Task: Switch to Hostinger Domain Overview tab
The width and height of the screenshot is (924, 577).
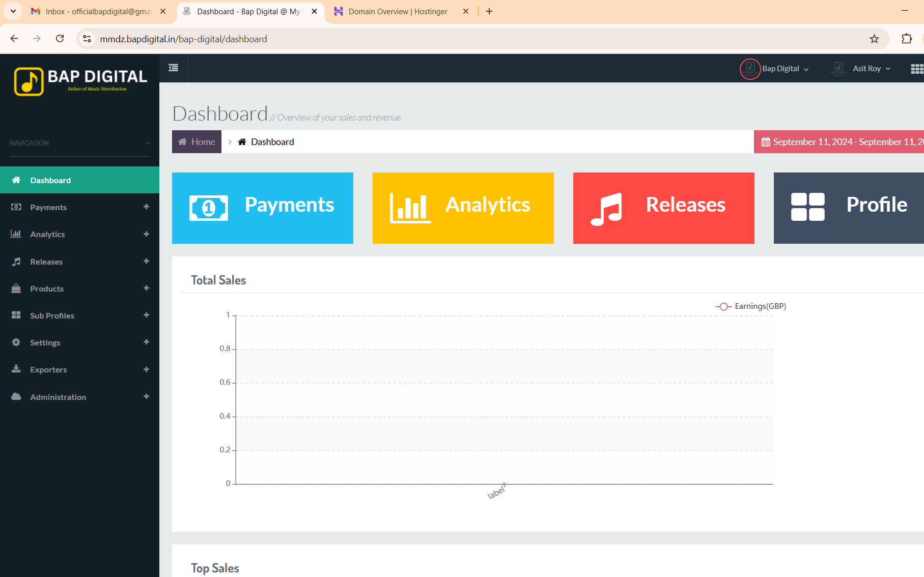Action: click(398, 11)
